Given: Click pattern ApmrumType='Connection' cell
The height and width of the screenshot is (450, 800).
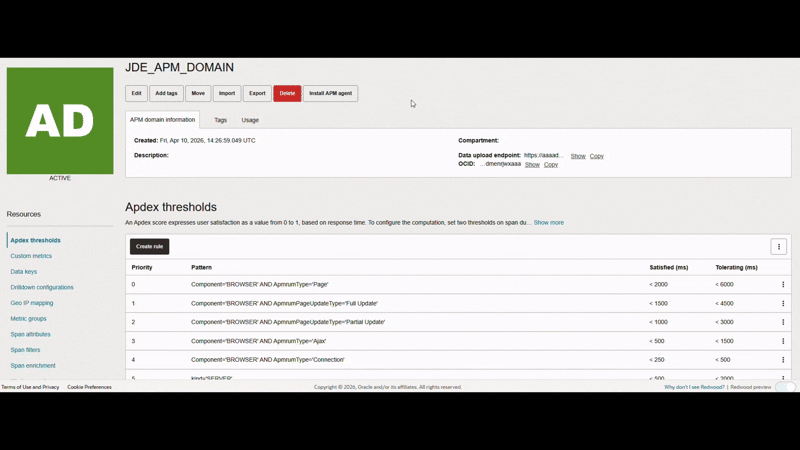Looking at the screenshot, I should pos(267,360).
